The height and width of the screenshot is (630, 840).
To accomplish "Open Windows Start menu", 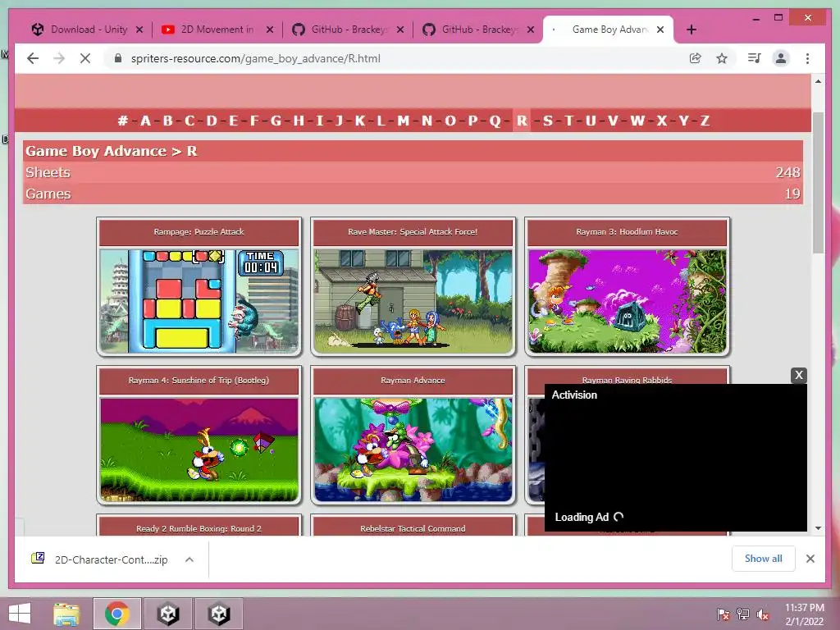I will tap(20, 614).
